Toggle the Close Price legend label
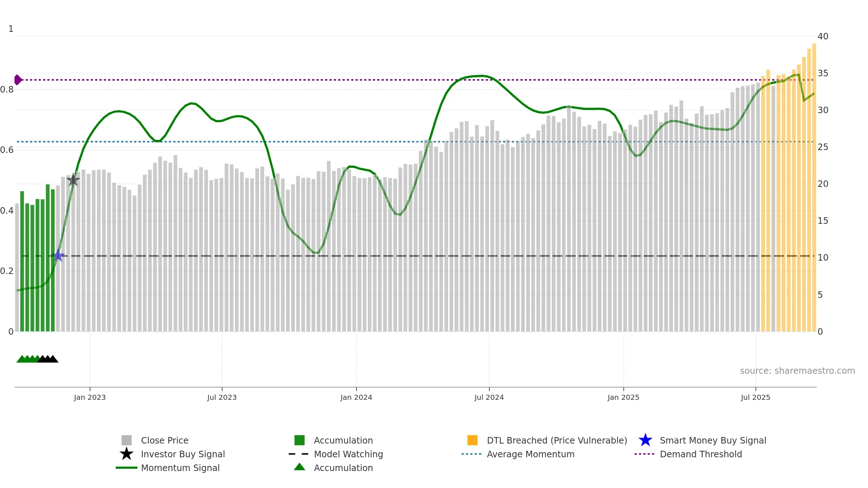Image resolution: width=868 pixels, height=488 pixels. [x=165, y=440]
